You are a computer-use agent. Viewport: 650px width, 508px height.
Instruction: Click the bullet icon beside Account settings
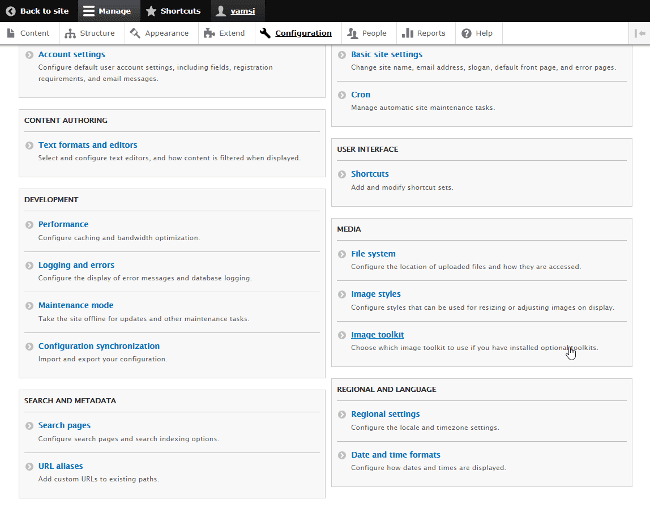29,55
